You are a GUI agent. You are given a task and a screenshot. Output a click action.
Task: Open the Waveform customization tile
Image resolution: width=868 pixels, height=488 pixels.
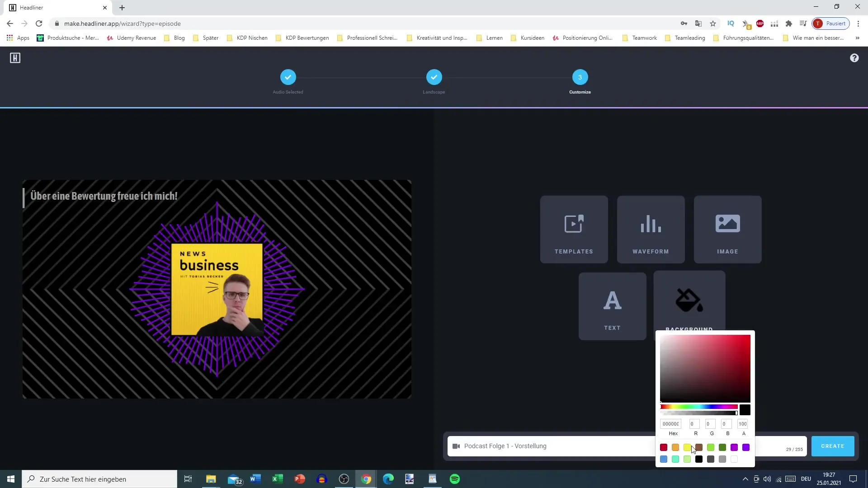651,229
